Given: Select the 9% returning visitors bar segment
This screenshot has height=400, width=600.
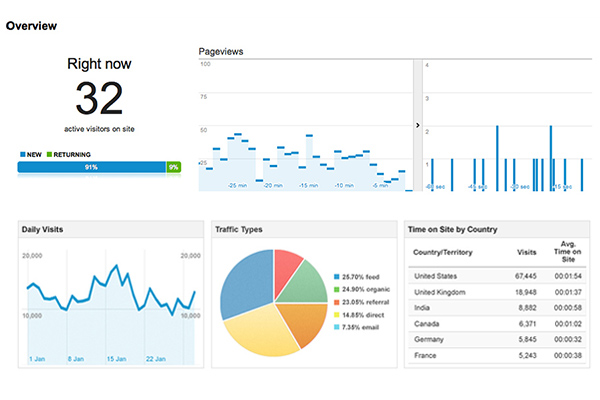Looking at the screenshot, I should pyautogui.click(x=174, y=167).
